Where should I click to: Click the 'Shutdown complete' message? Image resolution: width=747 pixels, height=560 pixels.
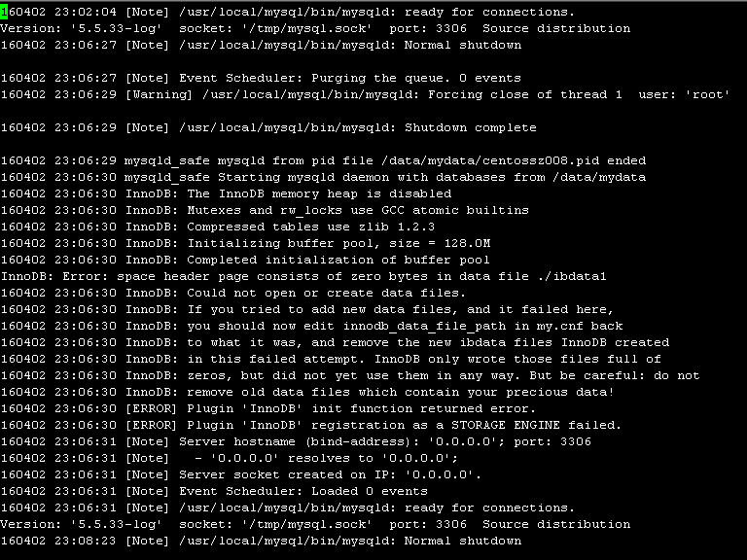point(470,127)
